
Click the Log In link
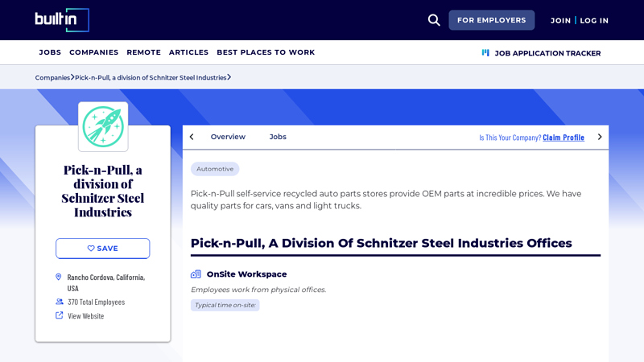click(594, 21)
